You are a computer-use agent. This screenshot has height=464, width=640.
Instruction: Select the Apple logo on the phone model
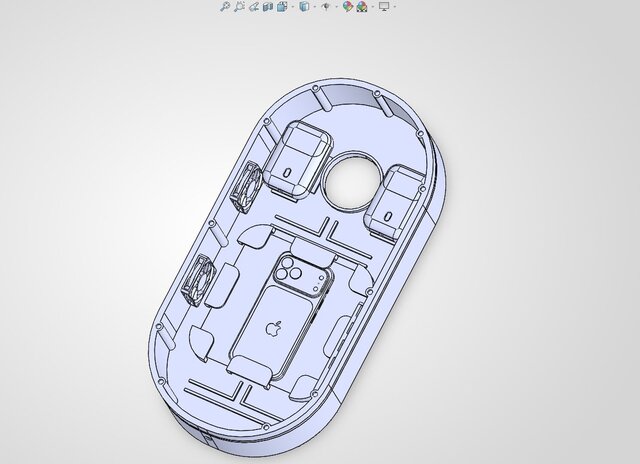(x=273, y=328)
